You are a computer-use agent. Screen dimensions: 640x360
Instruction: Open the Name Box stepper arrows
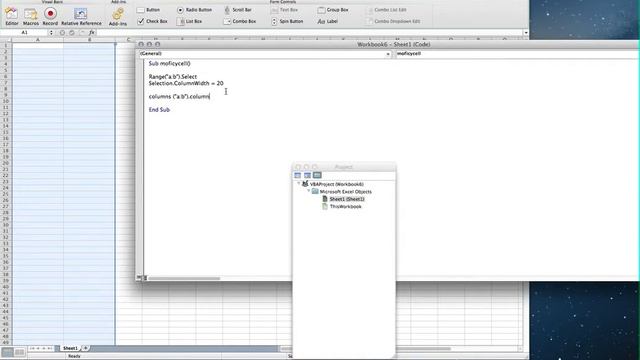pyautogui.click(x=51, y=33)
